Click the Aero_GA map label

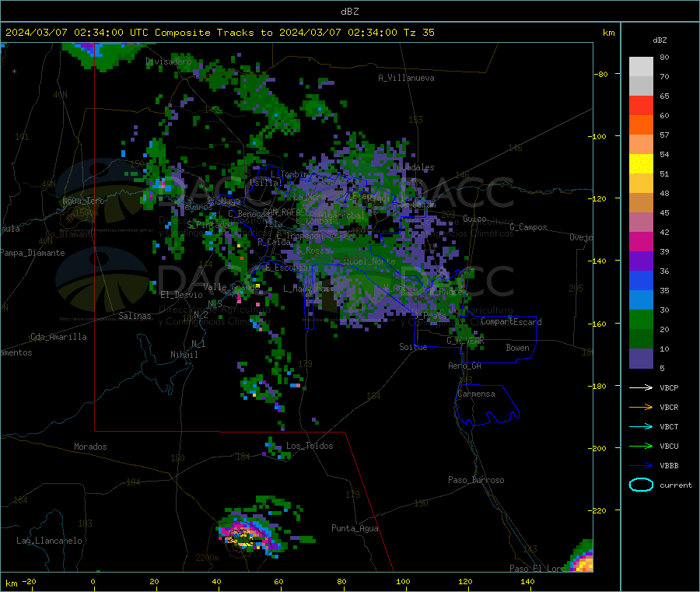465,366
